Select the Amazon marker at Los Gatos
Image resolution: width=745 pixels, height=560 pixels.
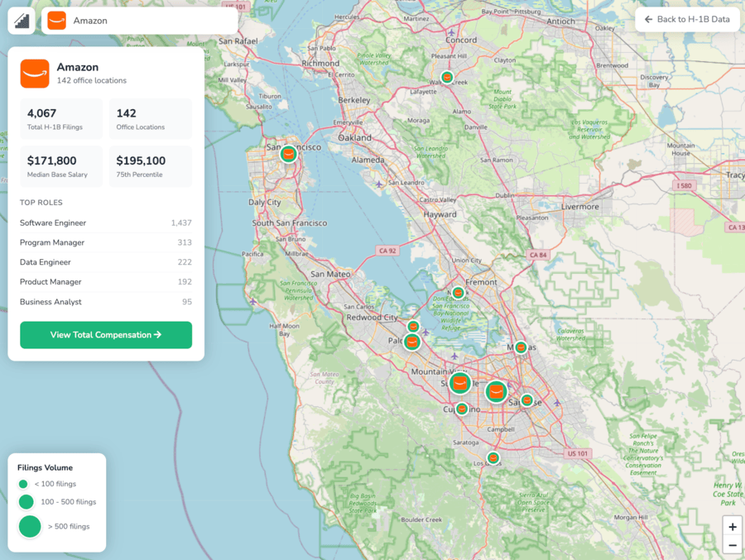493,457
